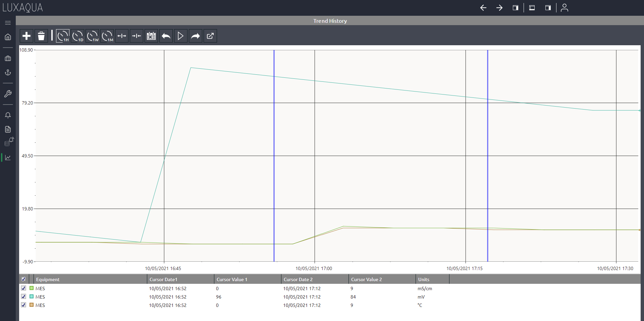The image size is (644, 321).
Task: Add a new trend with the plus icon
Action: pyautogui.click(x=26, y=36)
